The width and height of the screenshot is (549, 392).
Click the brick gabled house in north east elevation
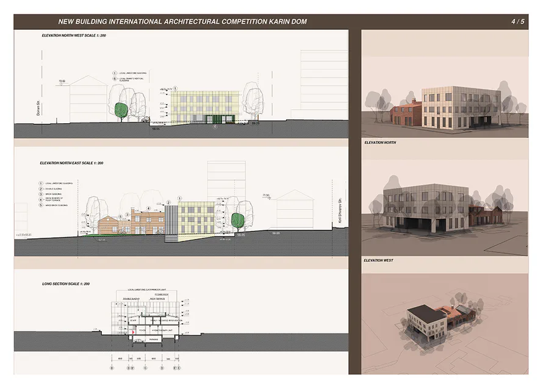tap(109, 225)
